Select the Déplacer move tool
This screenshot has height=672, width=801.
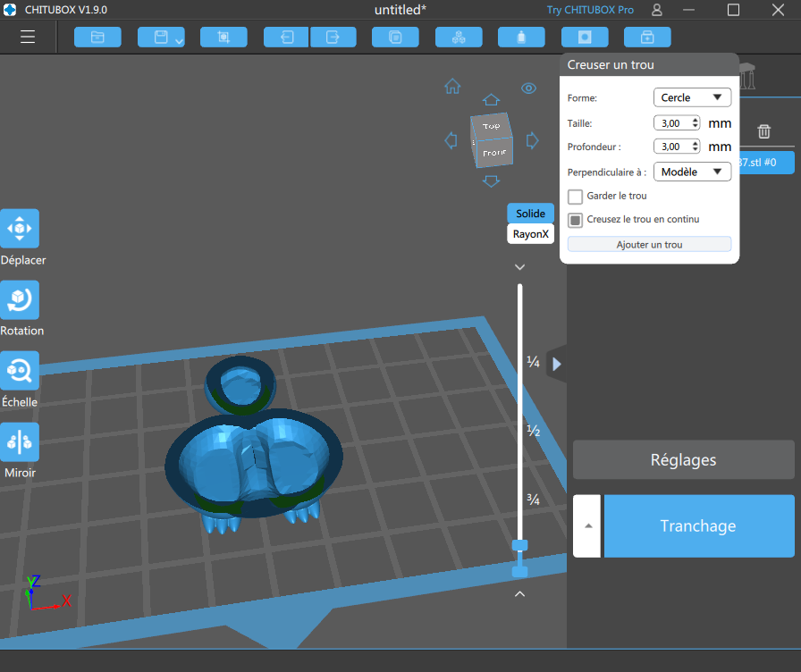[20, 228]
